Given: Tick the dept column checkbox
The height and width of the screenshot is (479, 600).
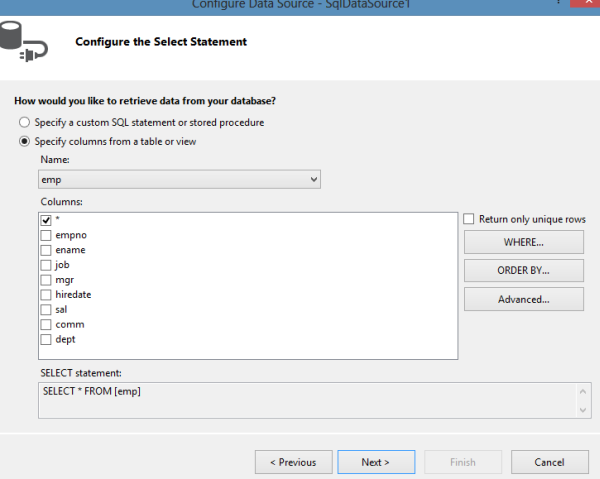Looking at the screenshot, I should pyautogui.click(x=46, y=340).
